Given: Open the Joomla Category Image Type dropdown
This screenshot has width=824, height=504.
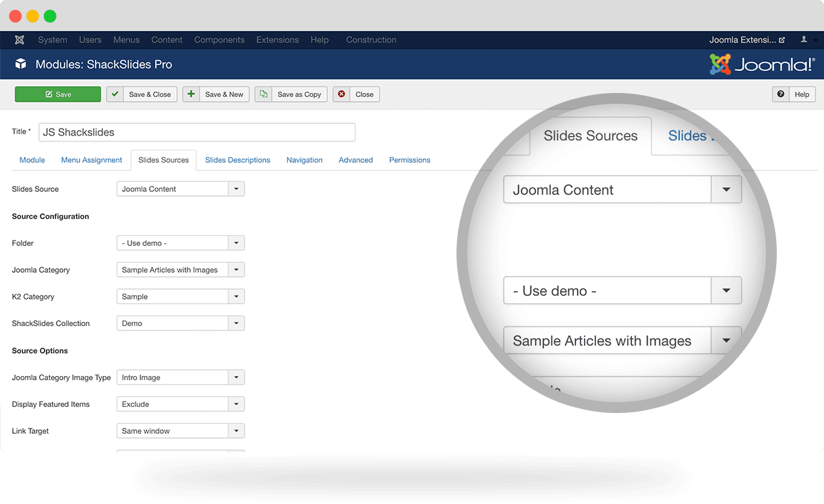Looking at the screenshot, I should pos(181,377).
